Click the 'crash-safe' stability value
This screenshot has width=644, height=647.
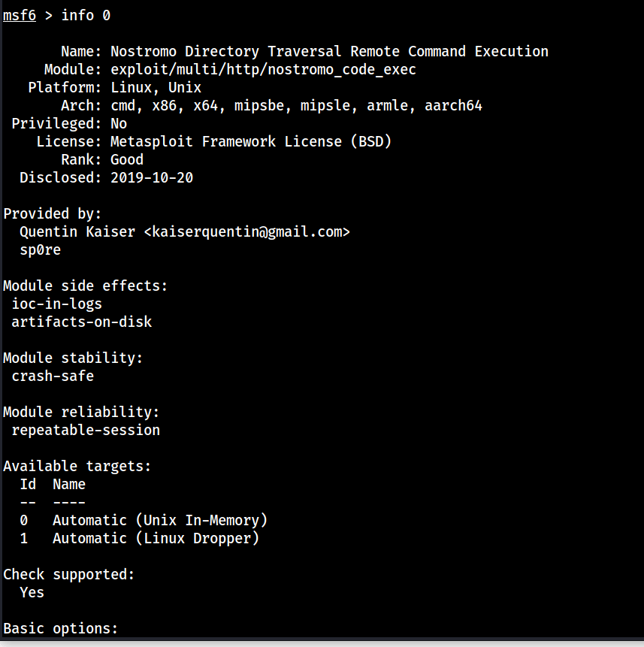(x=53, y=376)
